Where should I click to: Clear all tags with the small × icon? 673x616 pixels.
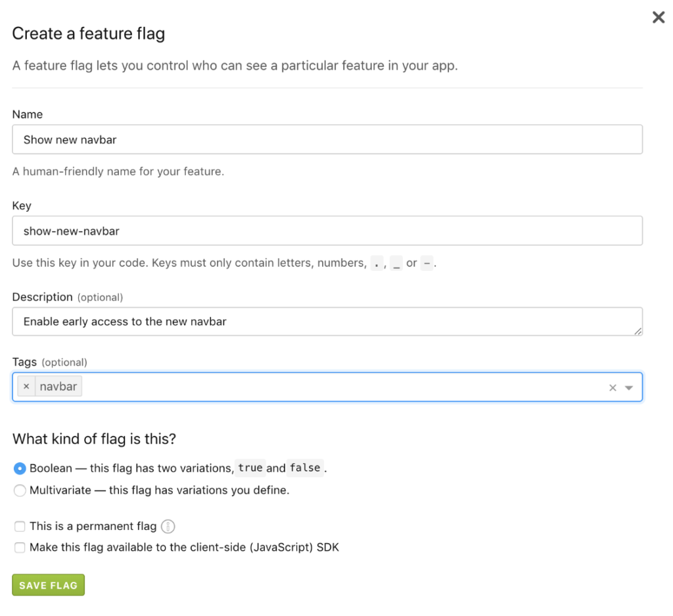[613, 388]
